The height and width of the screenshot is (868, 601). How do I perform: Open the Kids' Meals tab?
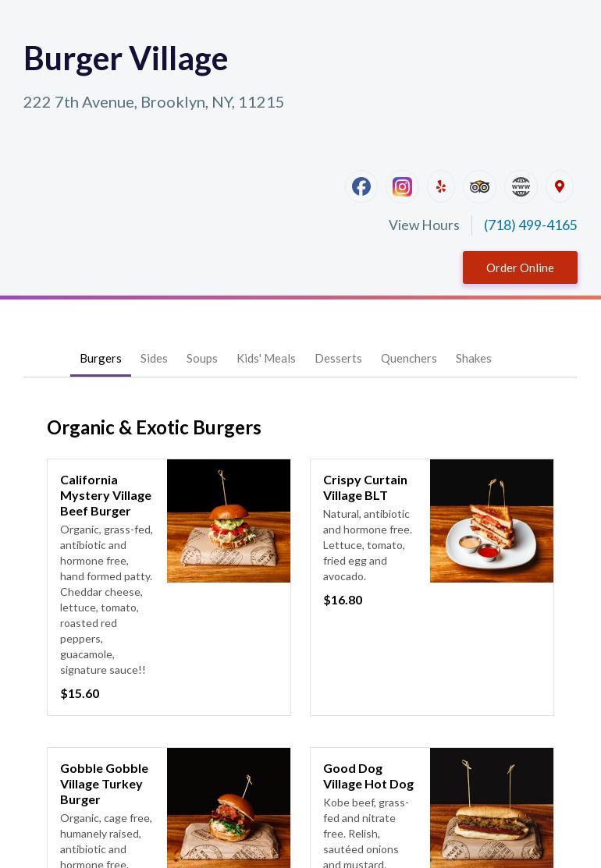point(266,359)
